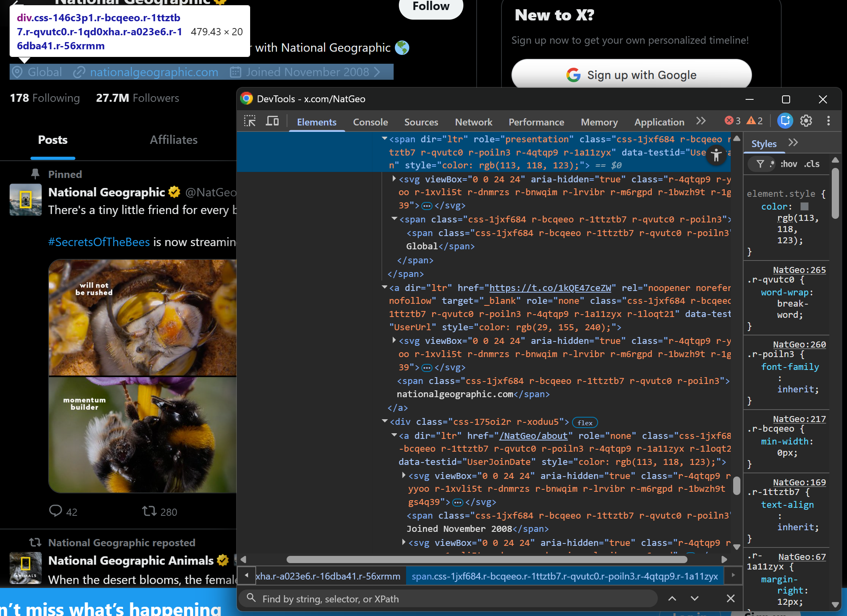This screenshot has height=616, width=847.
Task: Click the yellow warnings count badge
Action: coord(755,121)
